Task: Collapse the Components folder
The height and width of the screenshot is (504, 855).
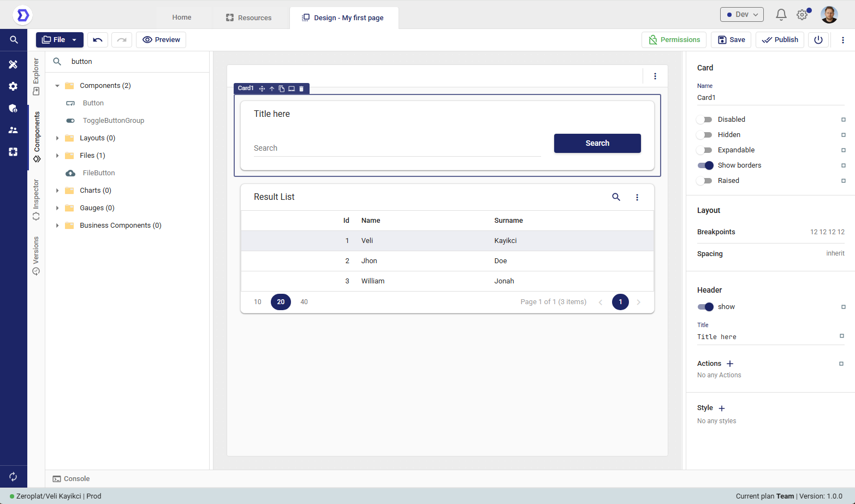Action: pyautogui.click(x=57, y=86)
